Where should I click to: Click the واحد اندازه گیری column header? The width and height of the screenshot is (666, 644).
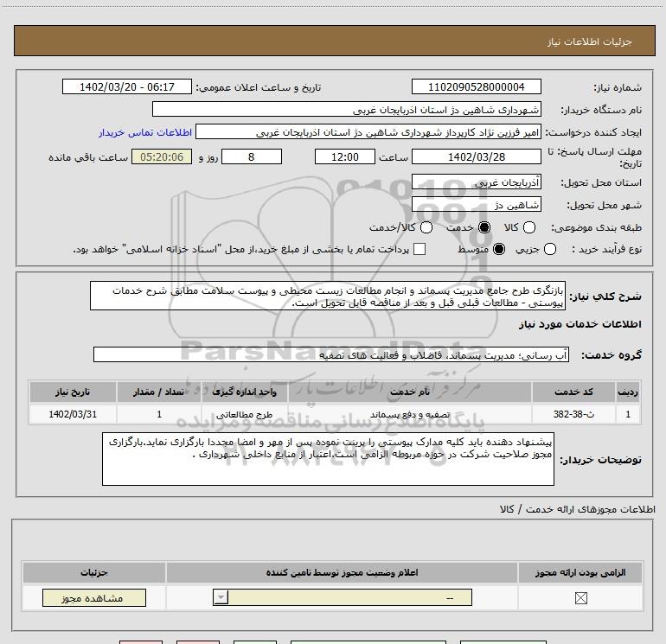(244, 392)
